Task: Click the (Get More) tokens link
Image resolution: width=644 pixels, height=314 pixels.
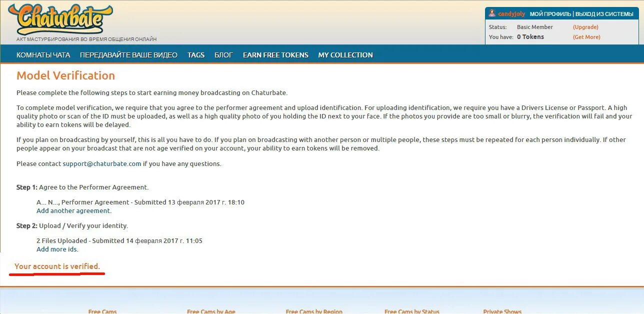Action: [x=586, y=37]
